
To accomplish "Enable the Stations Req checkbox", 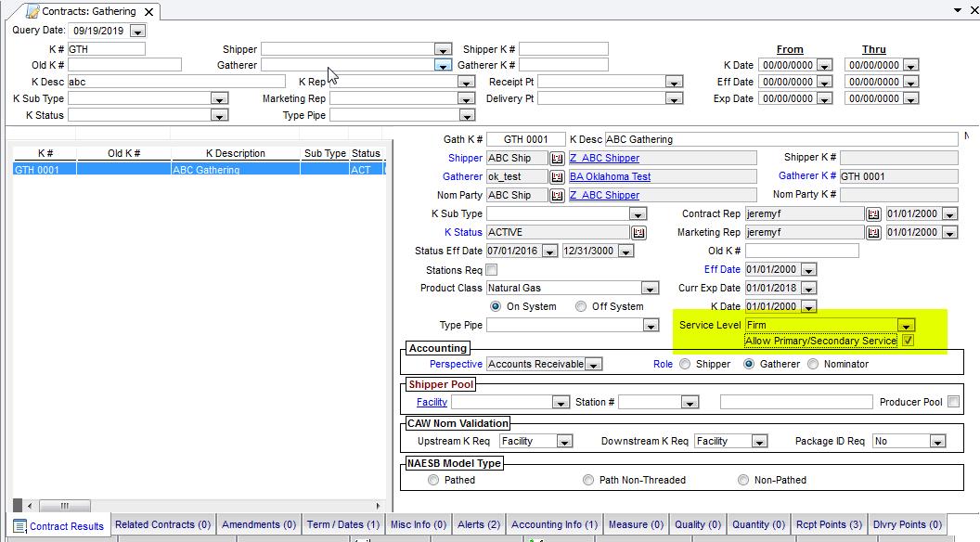I will click(492, 270).
